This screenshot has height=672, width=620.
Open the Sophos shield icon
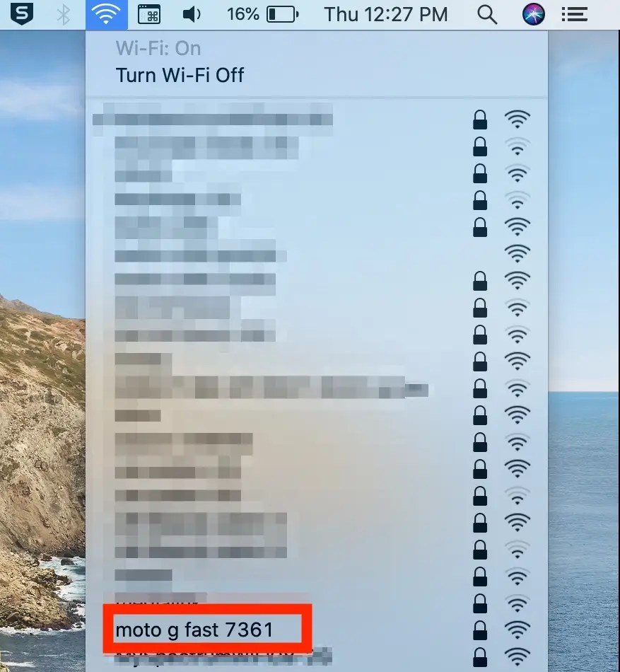[21, 15]
